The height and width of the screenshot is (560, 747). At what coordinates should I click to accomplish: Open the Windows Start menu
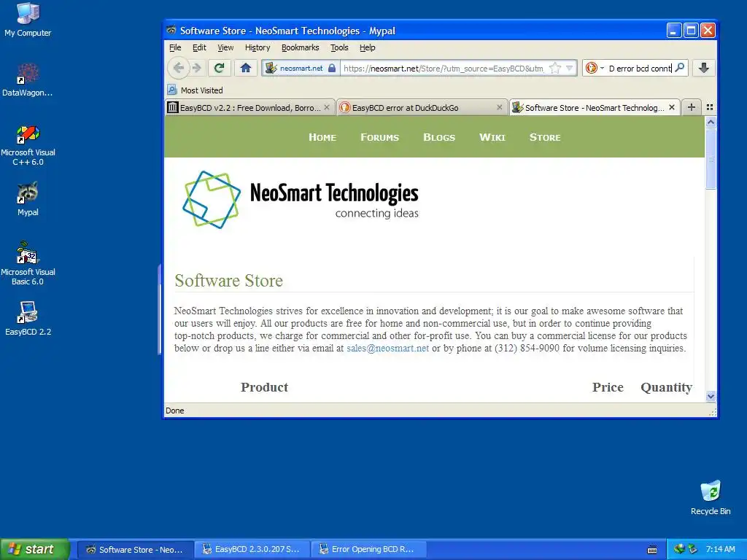tap(34, 549)
